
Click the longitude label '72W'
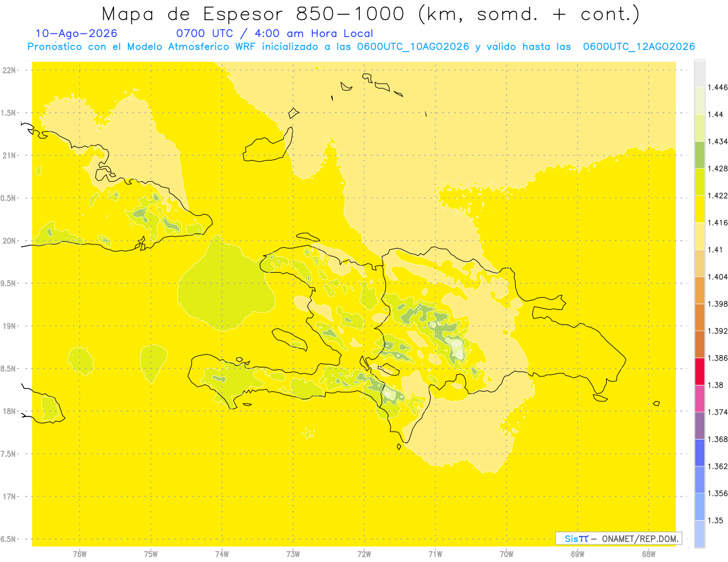click(364, 554)
